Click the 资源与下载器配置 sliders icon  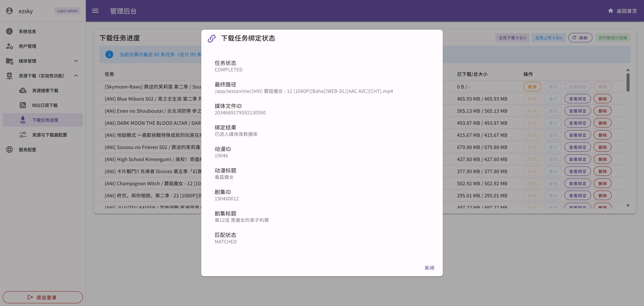click(23, 135)
